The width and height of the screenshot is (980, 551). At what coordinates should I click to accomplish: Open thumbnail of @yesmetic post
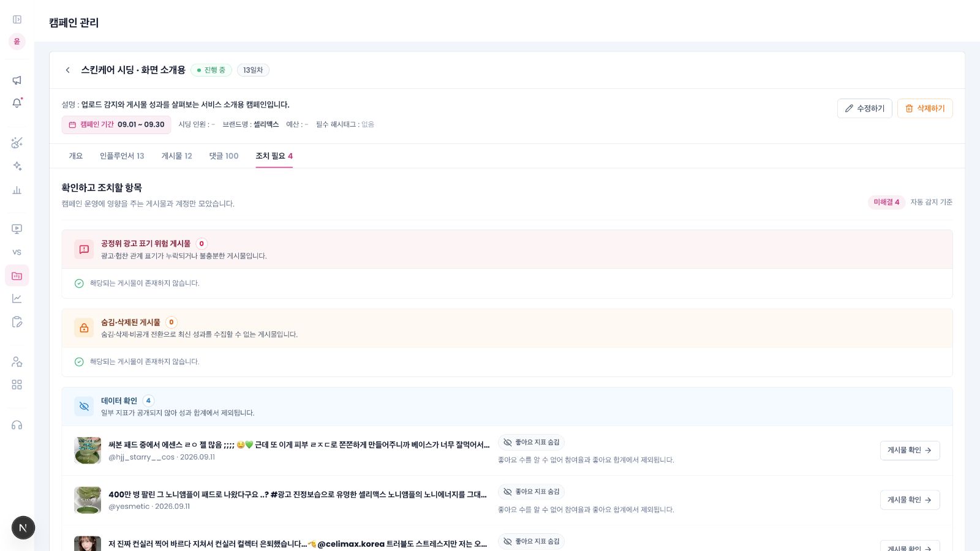coord(88,500)
